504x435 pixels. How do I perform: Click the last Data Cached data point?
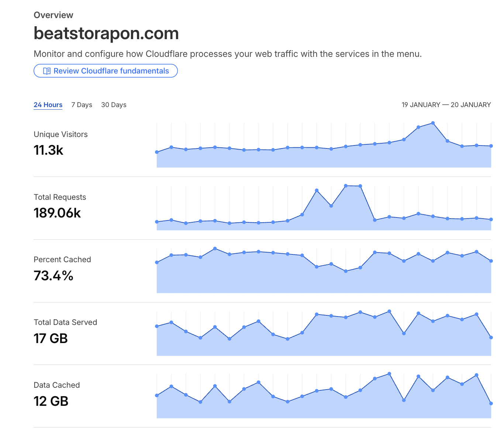tap(491, 404)
